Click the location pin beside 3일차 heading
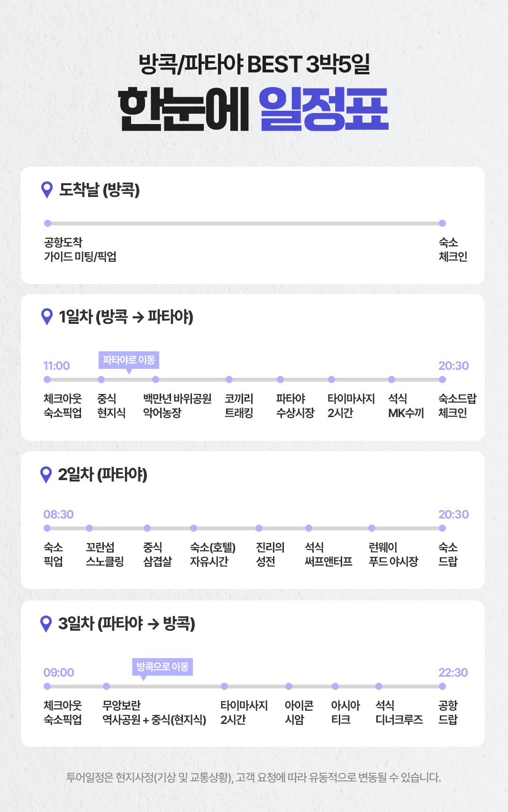 click(x=46, y=624)
